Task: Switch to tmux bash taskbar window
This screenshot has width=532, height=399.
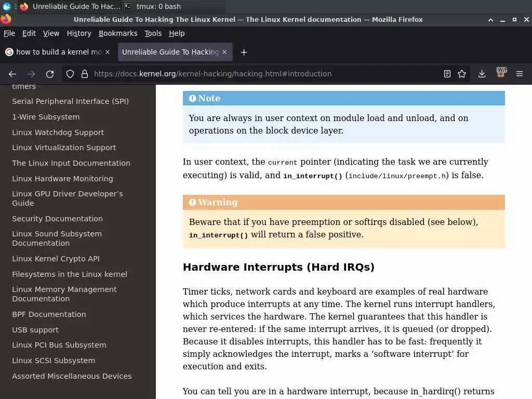Action: tap(153, 6)
